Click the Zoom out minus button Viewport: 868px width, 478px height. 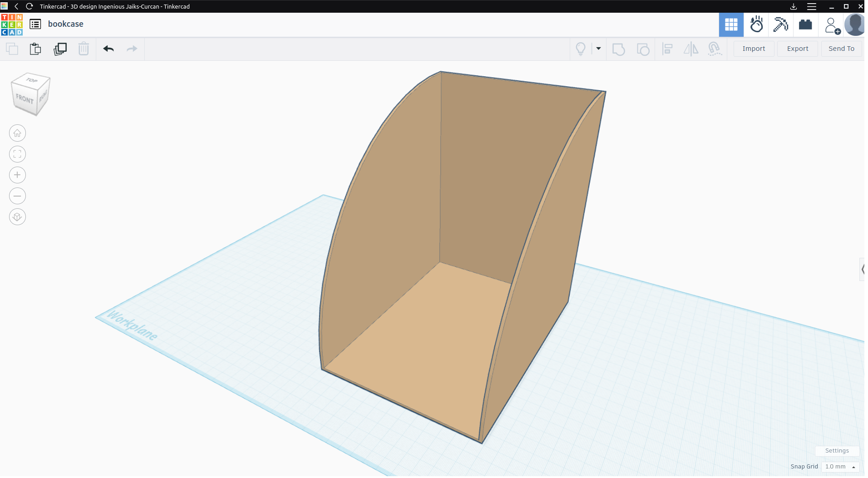[x=17, y=196]
